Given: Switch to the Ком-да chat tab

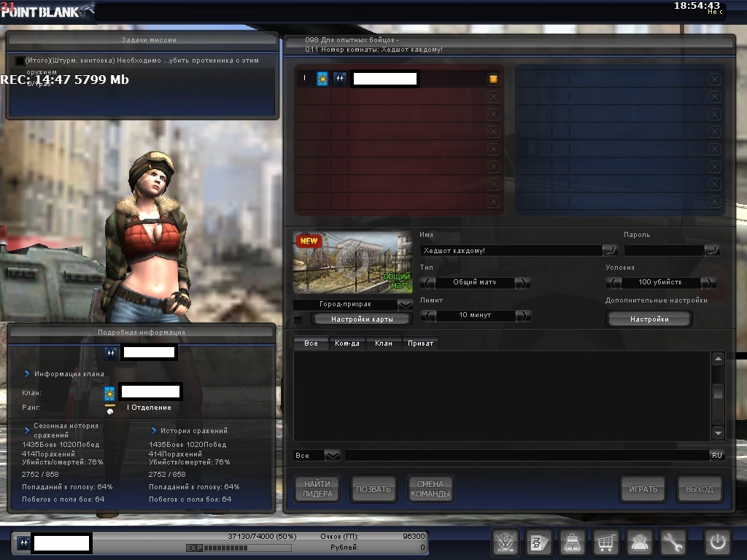Looking at the screenshot, I should [x=347, y=343].
